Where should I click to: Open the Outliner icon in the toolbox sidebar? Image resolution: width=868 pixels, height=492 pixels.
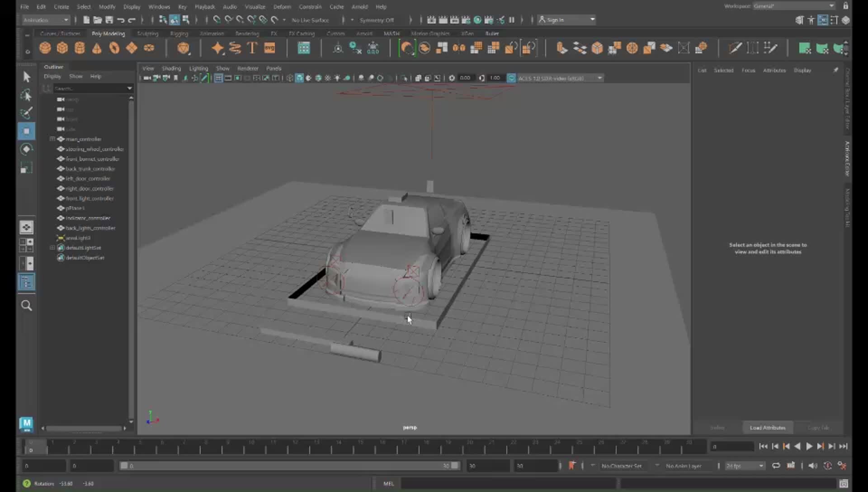click(26, 282)
